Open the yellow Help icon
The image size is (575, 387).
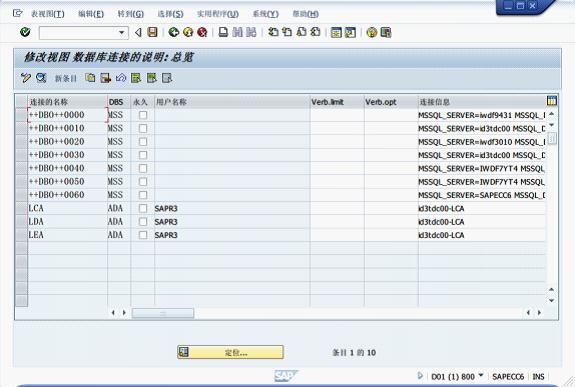371,32
